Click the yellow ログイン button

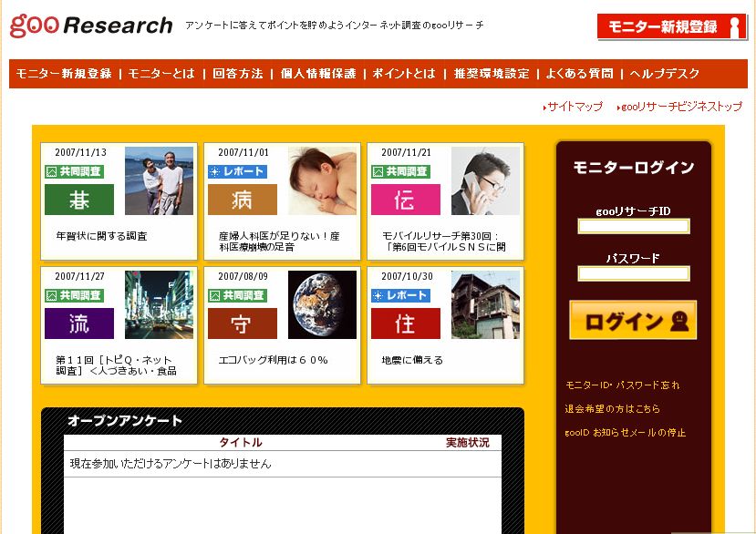click(633, 320)
